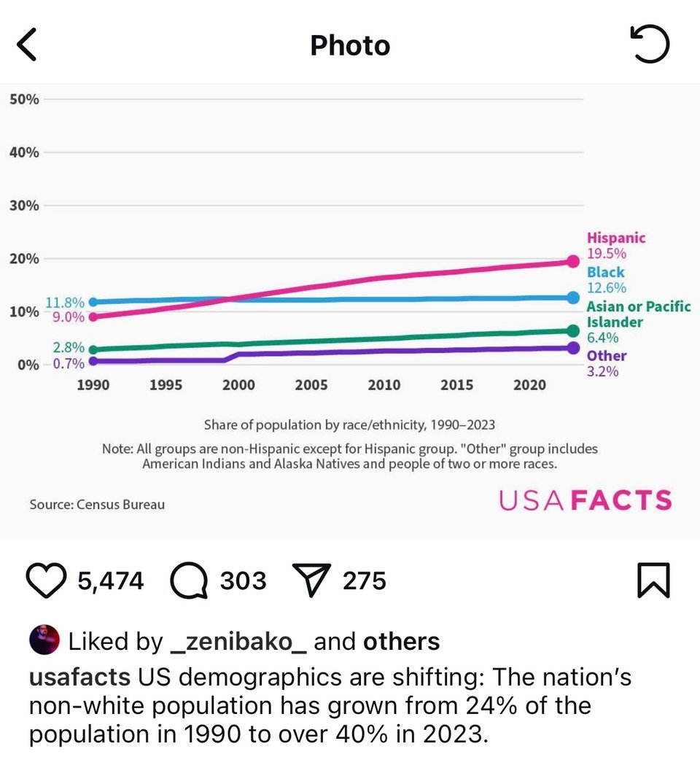Select the 'Photo' title in the header

point(350,44)
